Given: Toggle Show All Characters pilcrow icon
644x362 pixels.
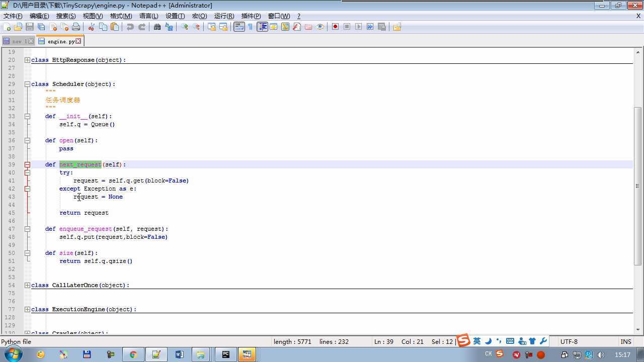Looking at the screenshot, I should tap(250, 27).
